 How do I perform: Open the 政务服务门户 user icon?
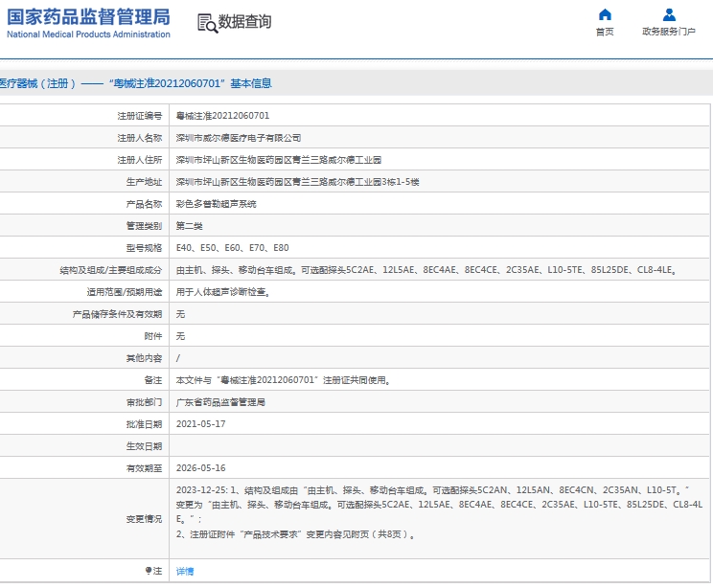[669, 14]
